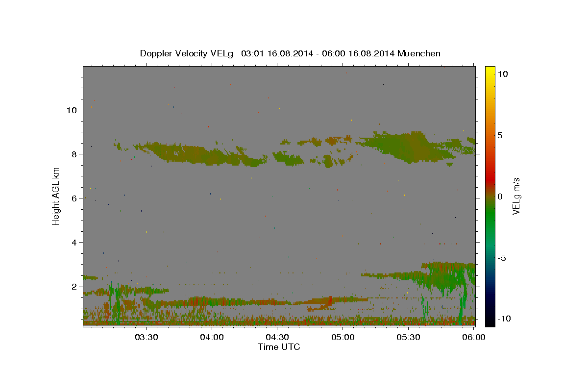Screen dimensions: 588x392
Task: Click the 04:00 time tick label
Action: pos(212,337)
